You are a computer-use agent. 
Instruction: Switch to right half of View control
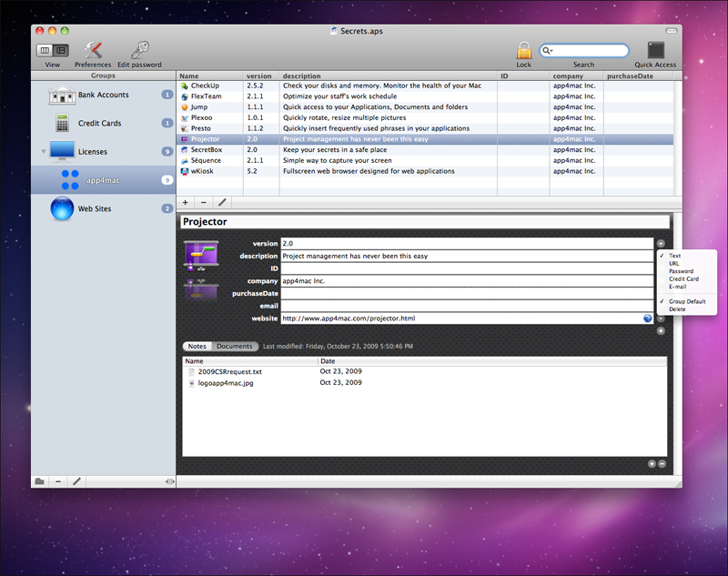61,50
